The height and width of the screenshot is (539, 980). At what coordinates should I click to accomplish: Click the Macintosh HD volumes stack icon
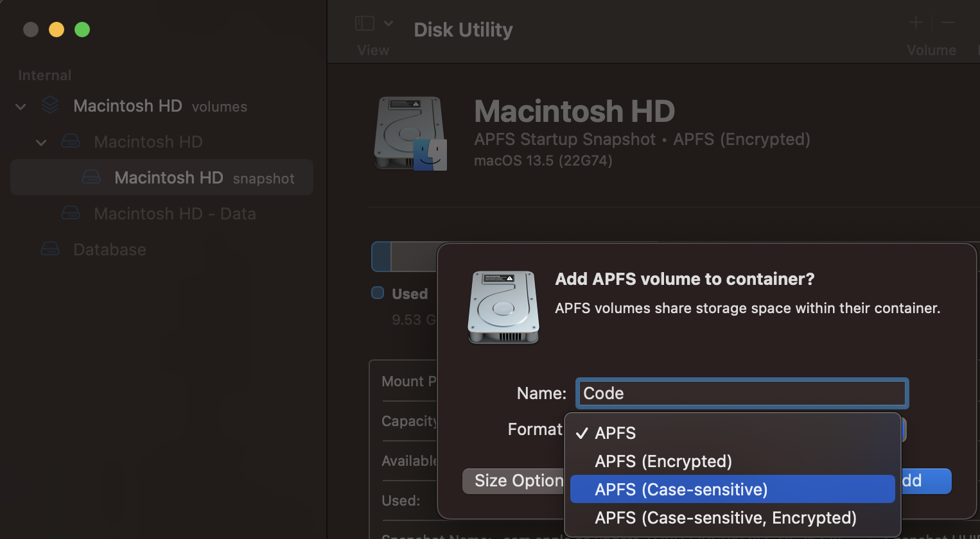click(x=50, y=105)
